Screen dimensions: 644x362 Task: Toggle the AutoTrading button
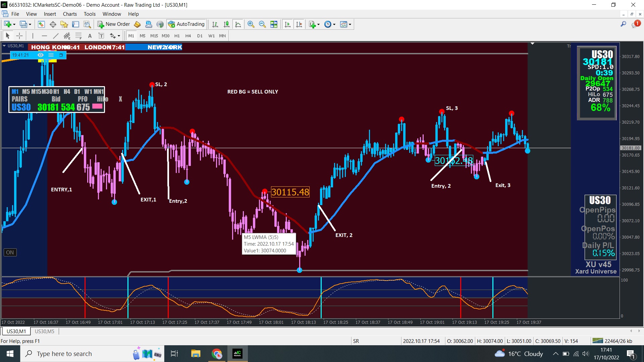[186, 24]
